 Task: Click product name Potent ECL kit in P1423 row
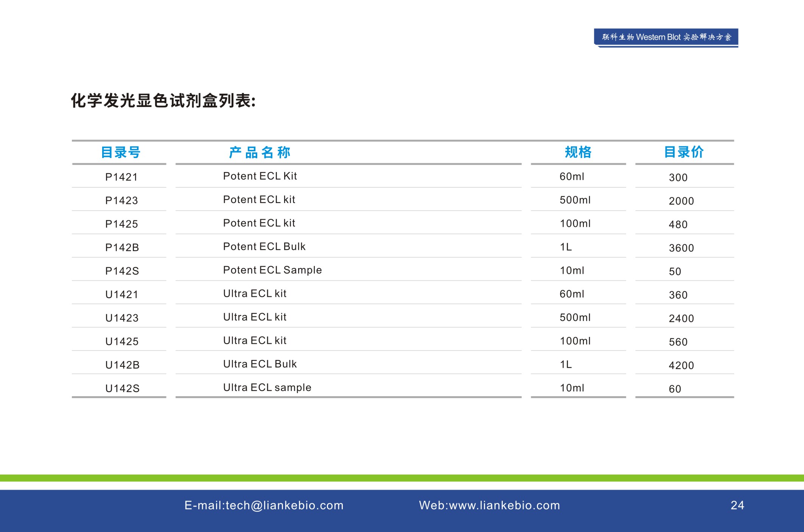coord(259,199)
